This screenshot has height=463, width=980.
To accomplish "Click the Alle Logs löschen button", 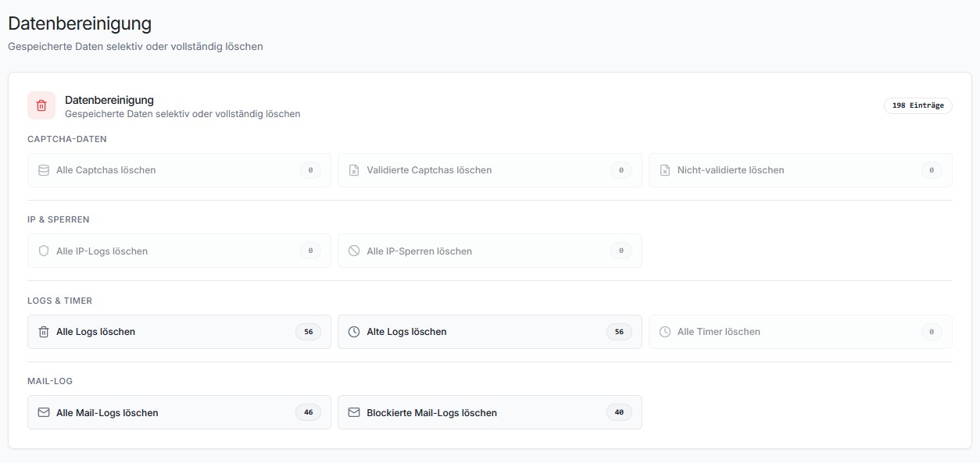I will pos(179,331).
